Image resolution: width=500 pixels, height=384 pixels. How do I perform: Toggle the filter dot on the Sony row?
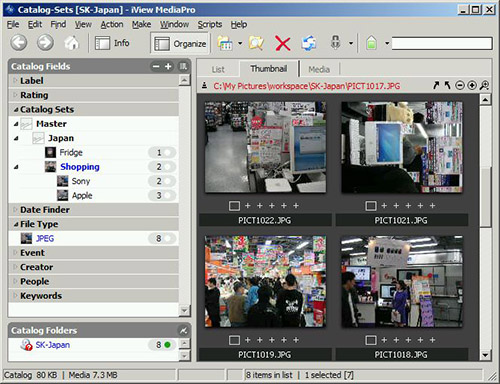pyautogui.click(x=168, y=181)
